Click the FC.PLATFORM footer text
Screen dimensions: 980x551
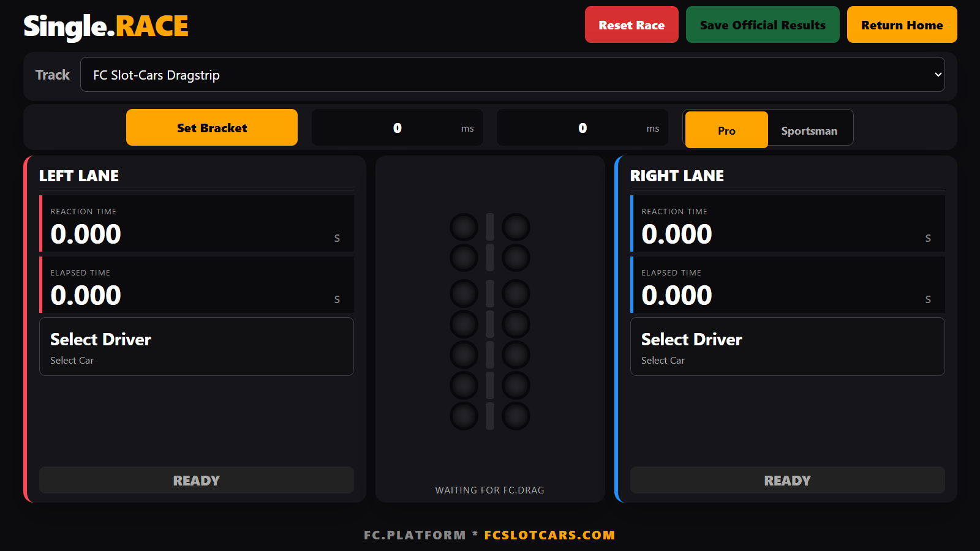coord(415,534)
